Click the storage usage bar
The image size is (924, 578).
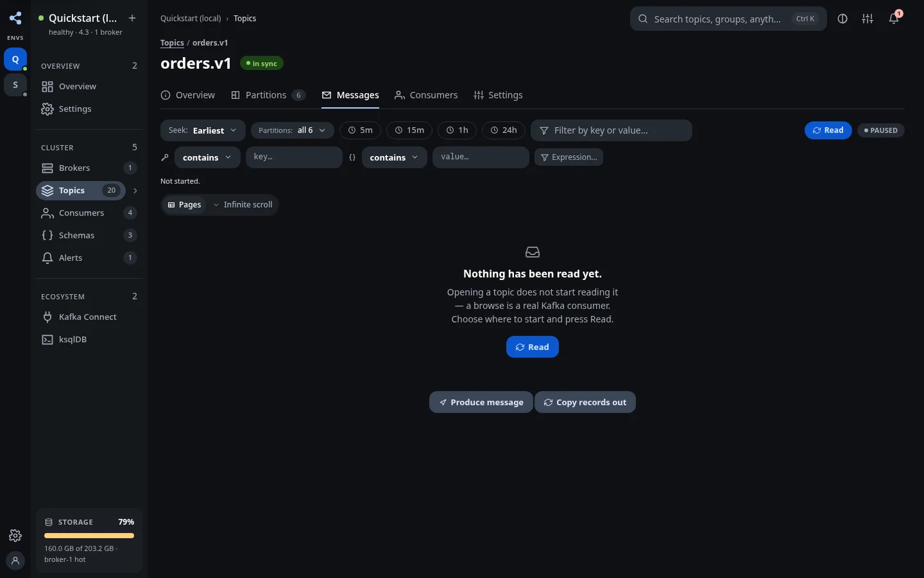[89, 536]
